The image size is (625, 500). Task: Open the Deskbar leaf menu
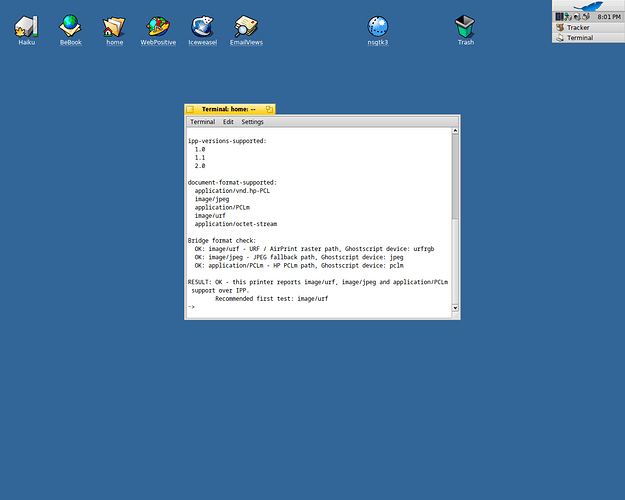588,6
